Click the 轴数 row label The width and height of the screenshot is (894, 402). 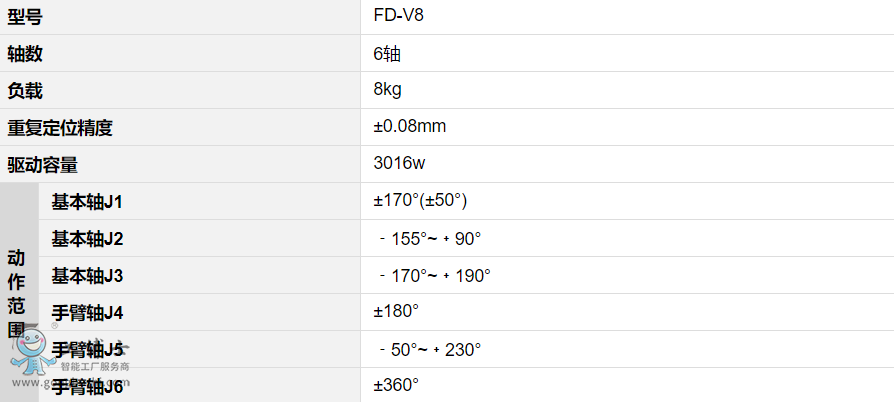(x=25, y=53)
